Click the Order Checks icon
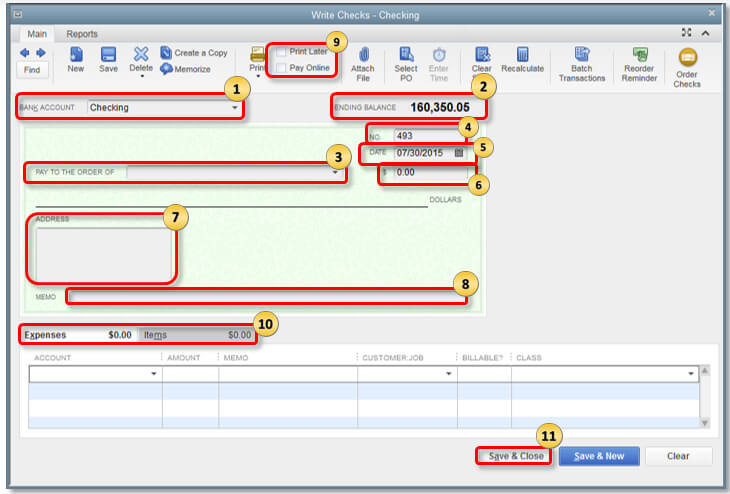Viewport: 730px width, 494px height. [687, 58]
